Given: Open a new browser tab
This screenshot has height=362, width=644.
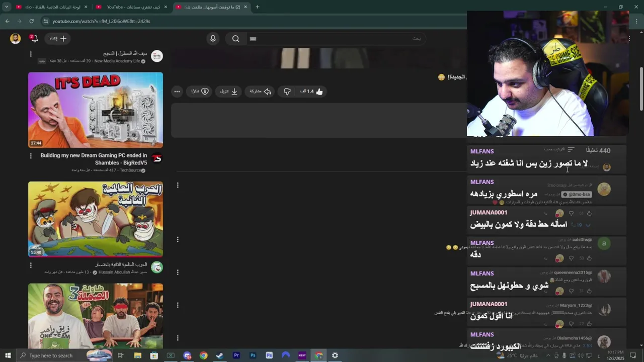Looking at the screenshot, I should tap(257, 7).
